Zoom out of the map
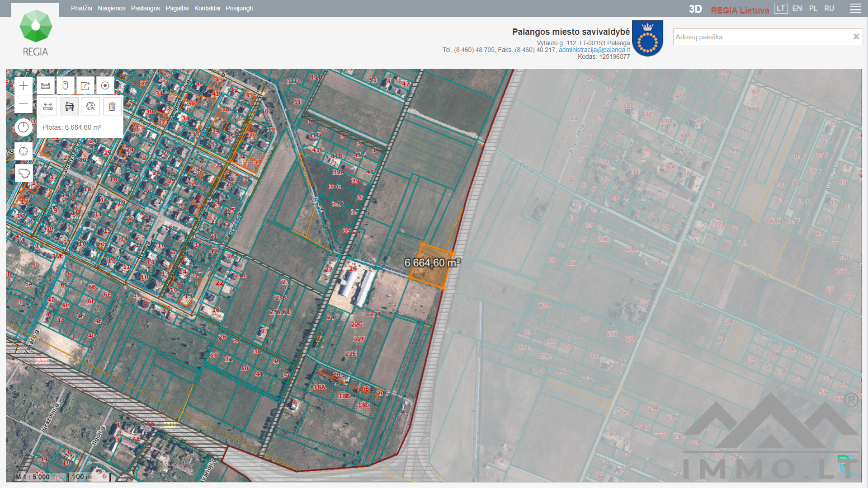The image size is (868, 488). [x=24, y=104]
